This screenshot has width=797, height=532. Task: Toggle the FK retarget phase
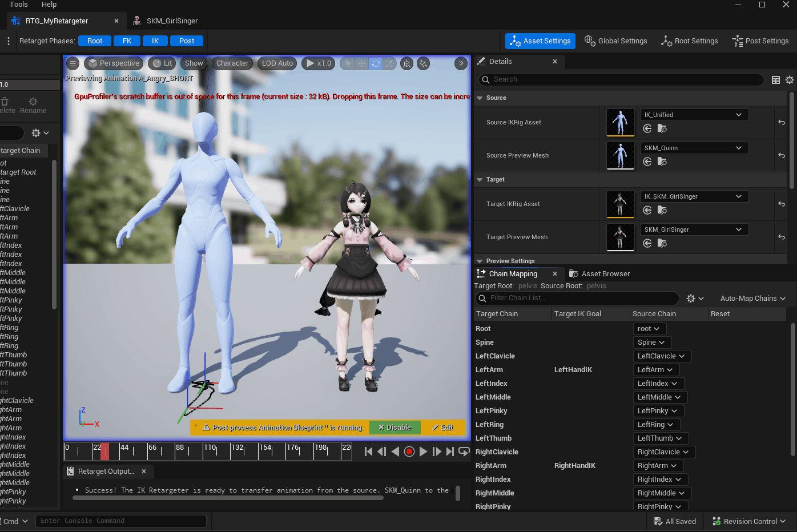[127, 41]
